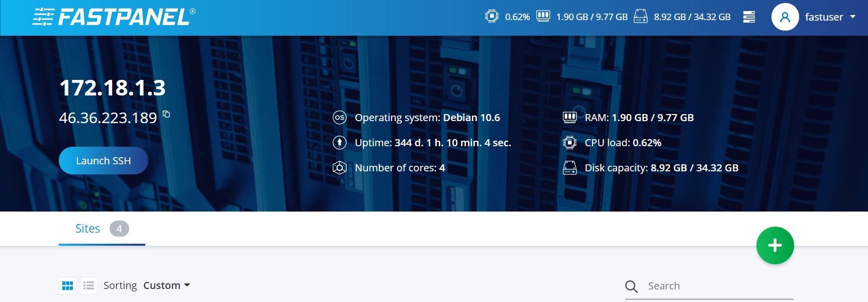Open the Custom sorting dropdown
Viewport: 868px width, 302px height.
tap(166, 285)
